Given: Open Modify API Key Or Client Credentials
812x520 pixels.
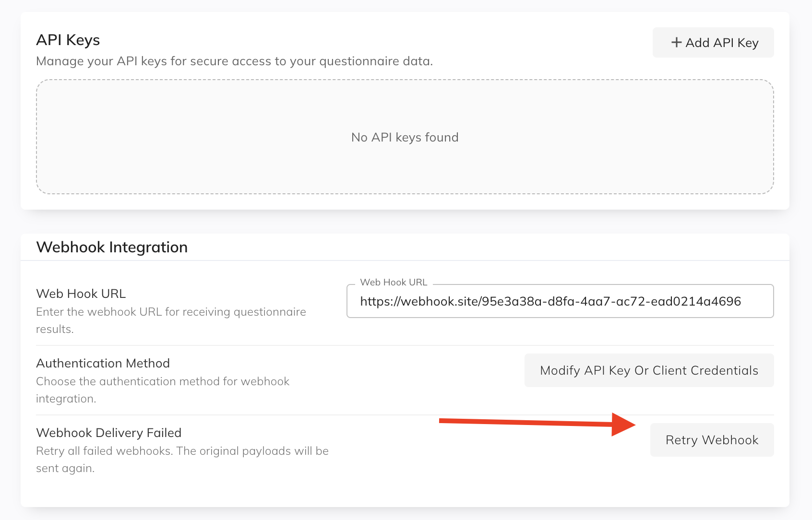Looking at the screenshot, I should [649, 370].
